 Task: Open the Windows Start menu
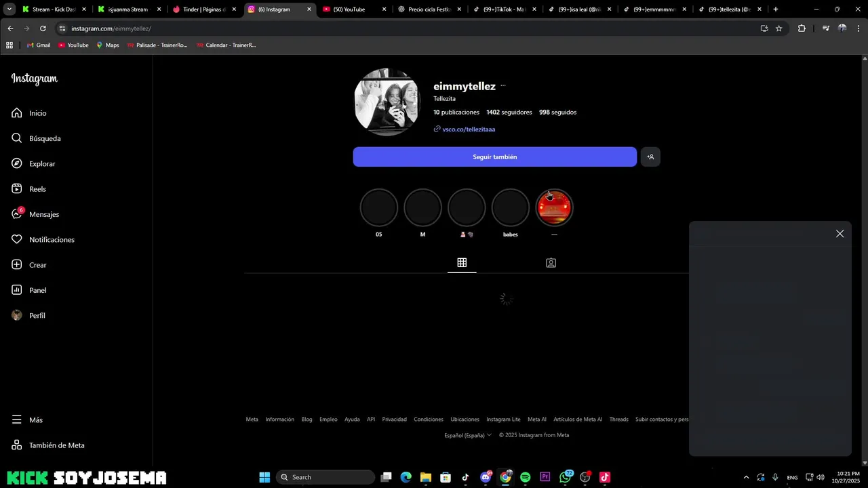pyautogui.click(x=264, y=477)
